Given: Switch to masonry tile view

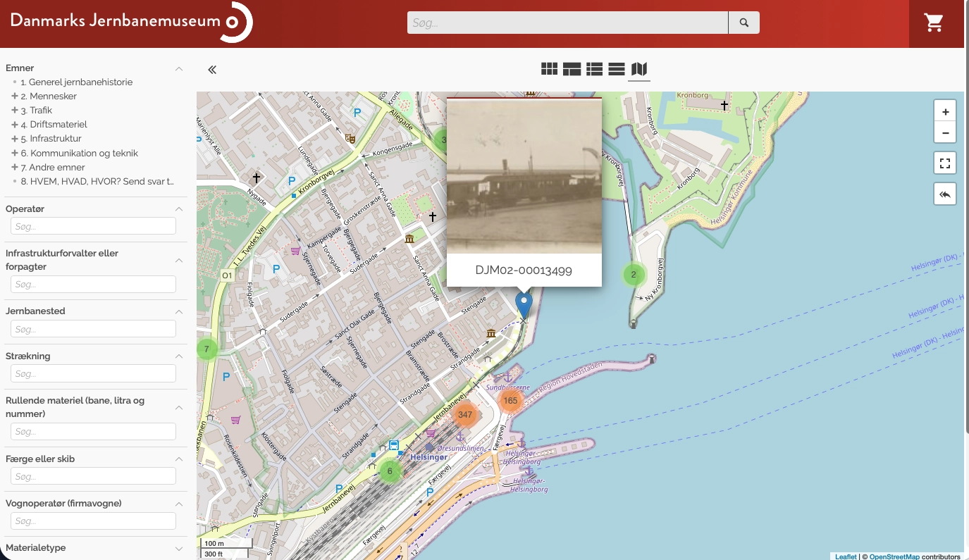Looking at the screenshot, I should tap(572, 69).
